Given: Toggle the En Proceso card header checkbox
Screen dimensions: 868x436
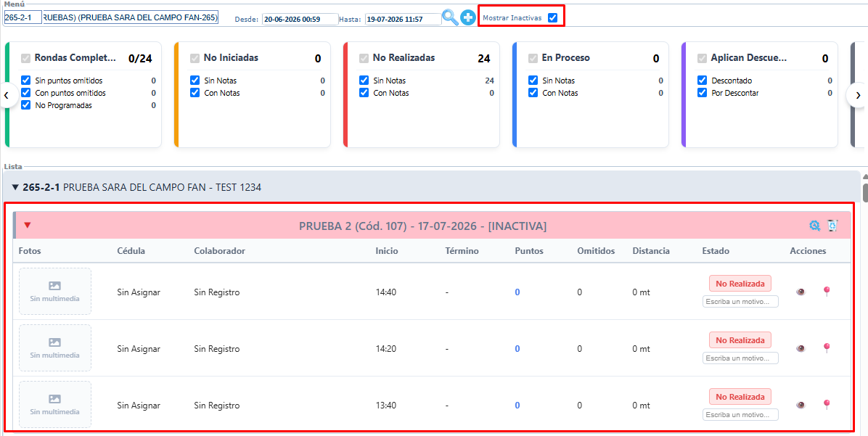Looking at the screenshot, I should [533, 58].
